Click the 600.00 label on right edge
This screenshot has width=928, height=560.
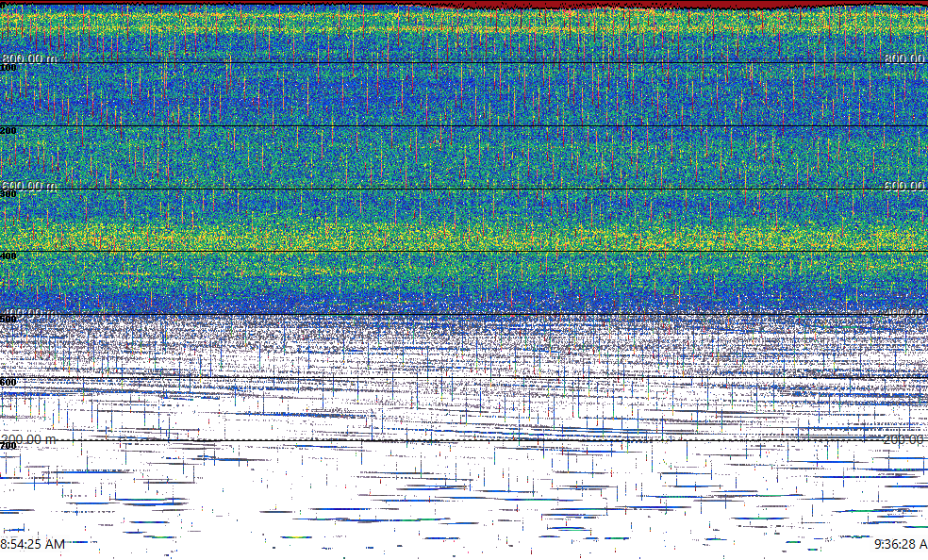[905, 185]
